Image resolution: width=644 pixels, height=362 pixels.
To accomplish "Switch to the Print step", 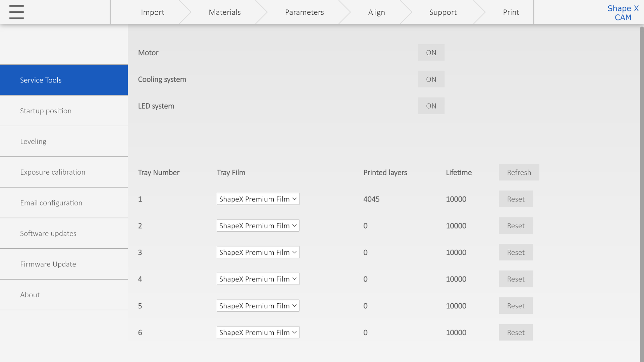I will pos(511,12).
